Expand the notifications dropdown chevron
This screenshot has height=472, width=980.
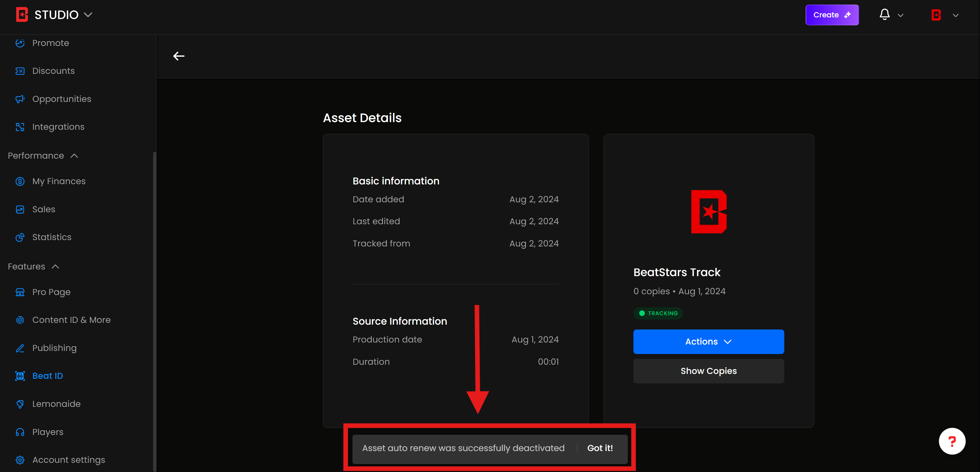click(x=900, y=15)
